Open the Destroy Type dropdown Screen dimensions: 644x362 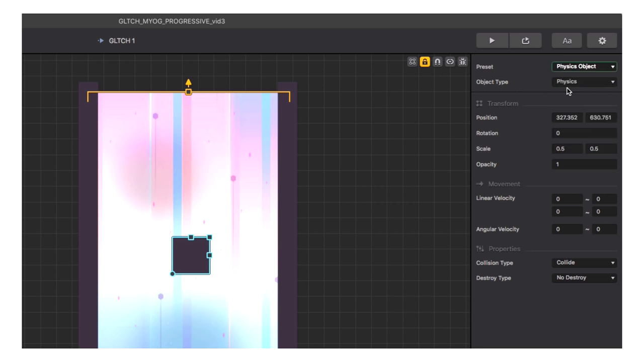[x=584, y=278]
